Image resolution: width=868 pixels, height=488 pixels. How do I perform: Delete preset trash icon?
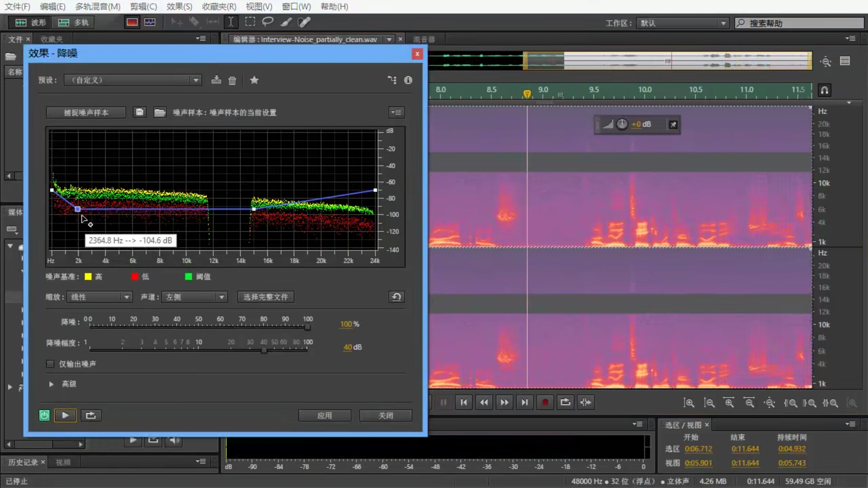pos(232,80)
